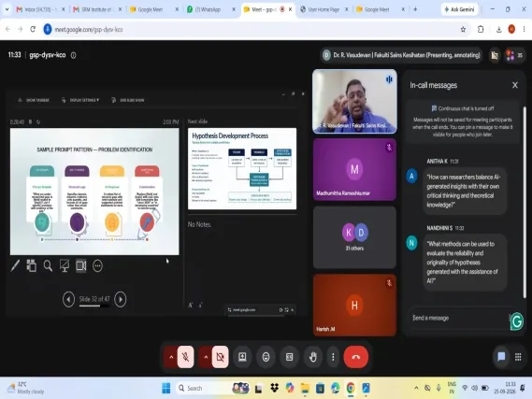Click the Grammarly icon in message box
The image size is (532, 399).
click(517, 321)
